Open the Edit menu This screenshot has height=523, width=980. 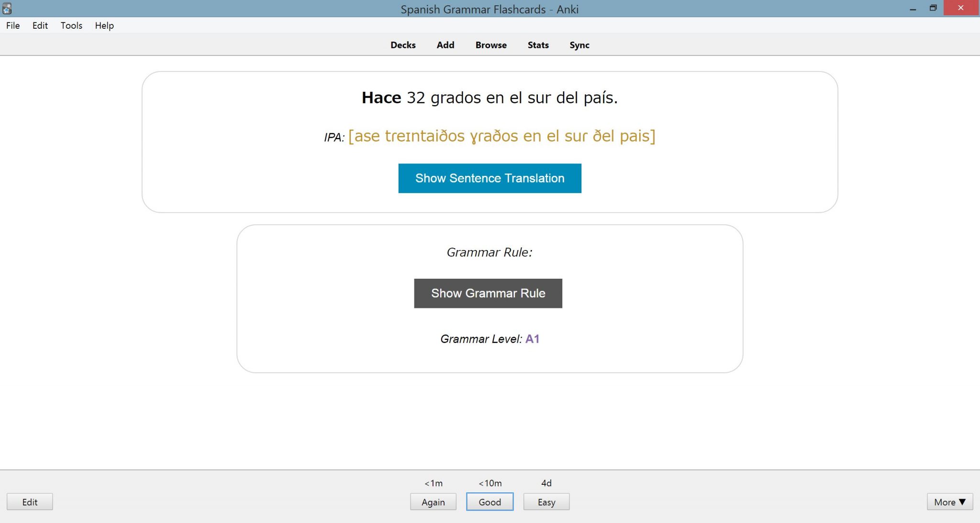(x=40, y=25)
